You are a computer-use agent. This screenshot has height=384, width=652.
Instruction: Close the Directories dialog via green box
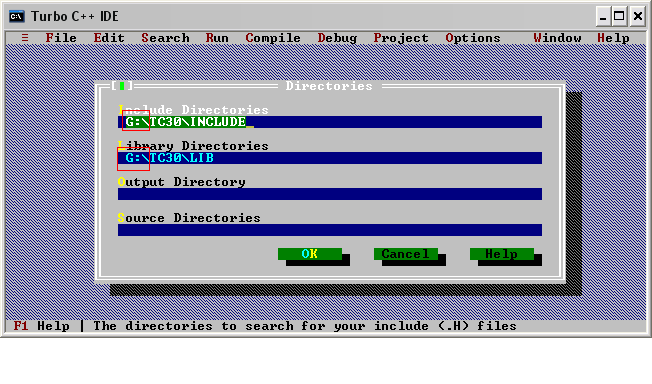tap(122, 86)
